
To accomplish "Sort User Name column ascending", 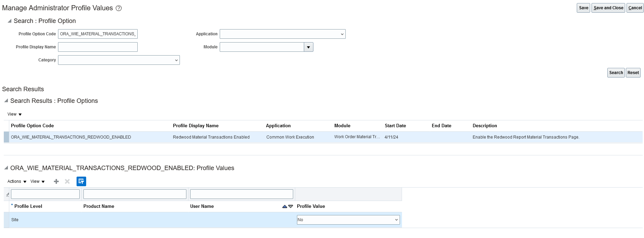I will coord(285,206).
